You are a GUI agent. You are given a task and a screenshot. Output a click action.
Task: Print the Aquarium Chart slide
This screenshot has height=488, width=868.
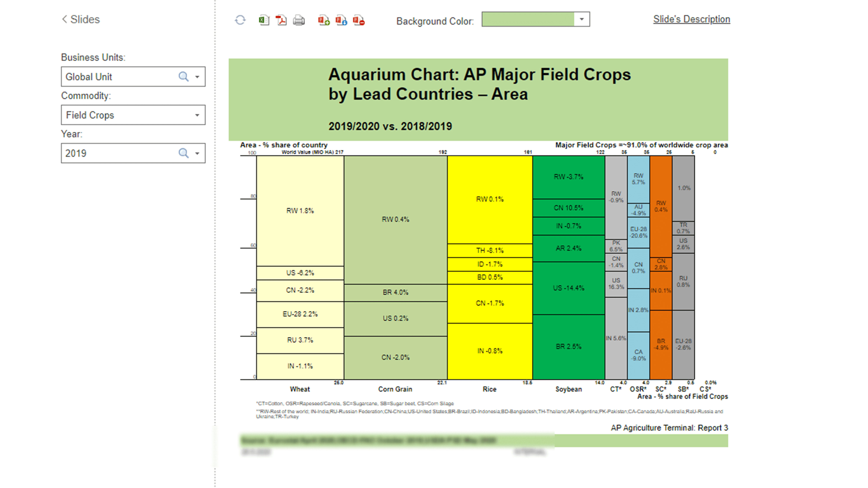click(299, 20)
